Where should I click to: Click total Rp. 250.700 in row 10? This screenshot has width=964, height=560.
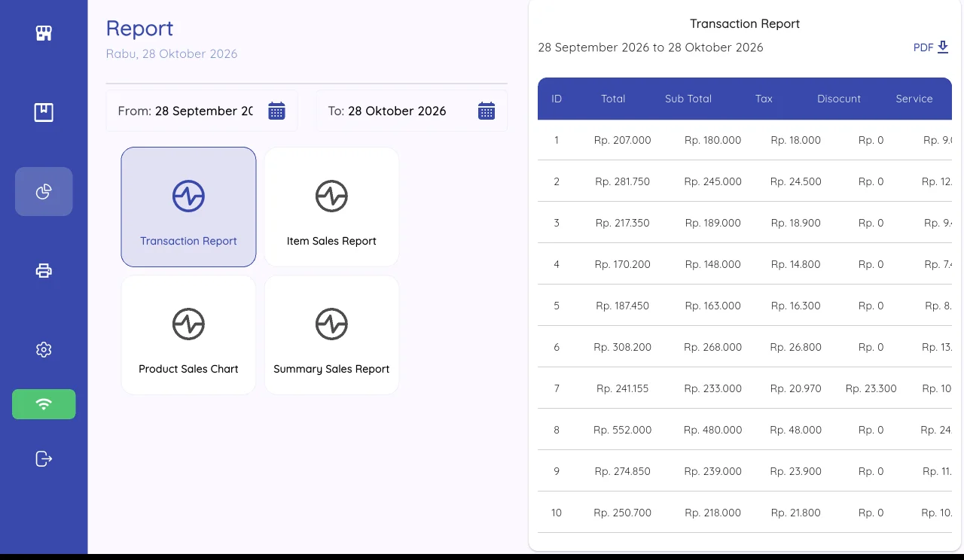pyautogui.click(x=623, y=513)
